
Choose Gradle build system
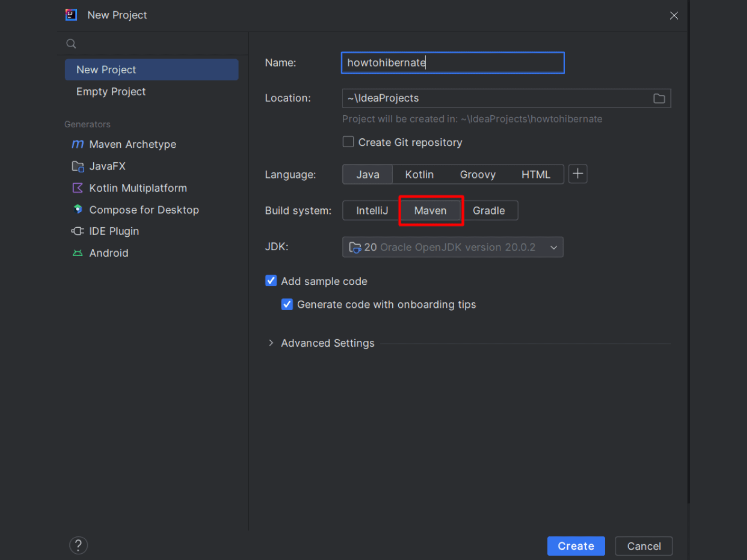(x=489, y=211)
